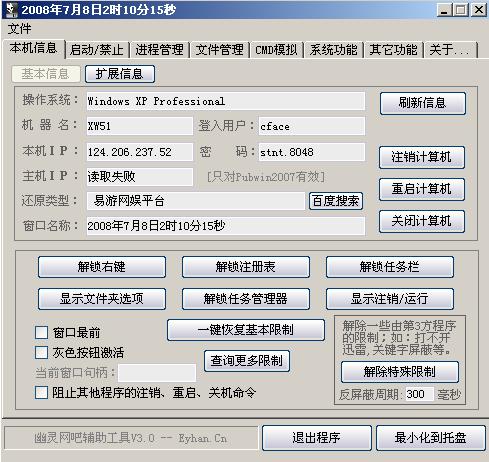Toggle the 灰色按钮激活 checkbox
Image resolution: width=489 pixels, height=462 pixels.
(41, 352)
